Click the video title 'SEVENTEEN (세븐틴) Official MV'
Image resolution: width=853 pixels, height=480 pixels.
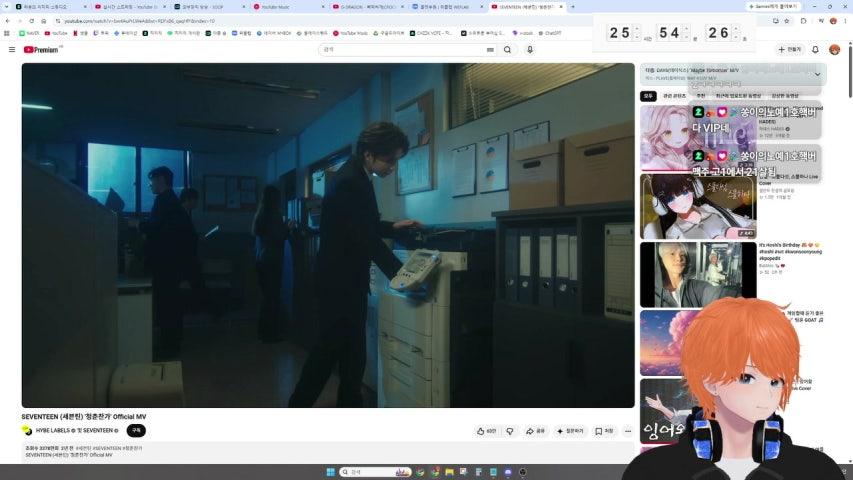(84, 417)
